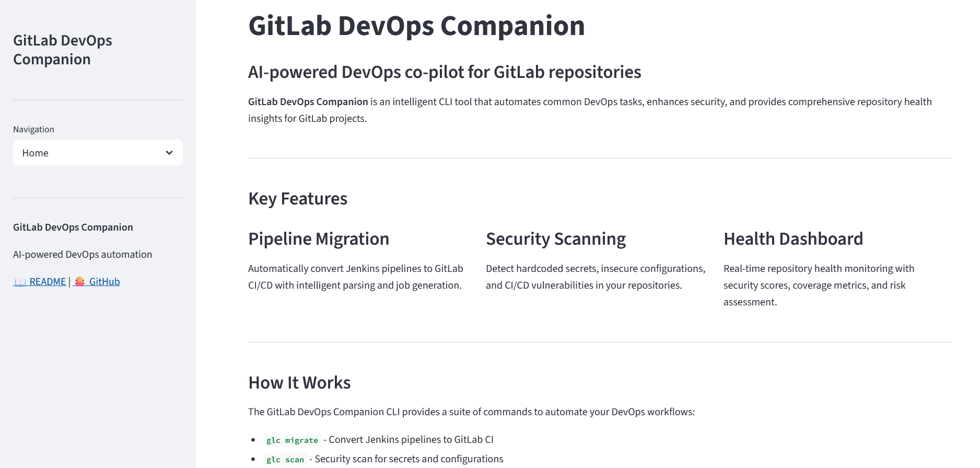This screenshot has height=468, width=980.
Task: Click the octopus emoji beside GitHub
Action: point(79,282)
